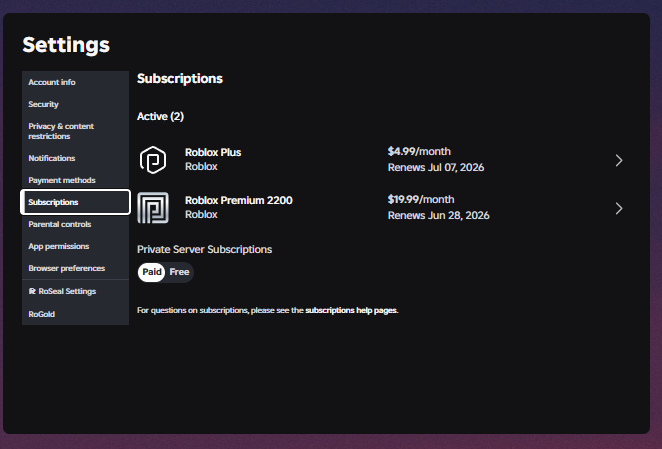Click the Renews Jul 07, 2026 text
This screenshot has width=662, height=449.
(436, 168)
